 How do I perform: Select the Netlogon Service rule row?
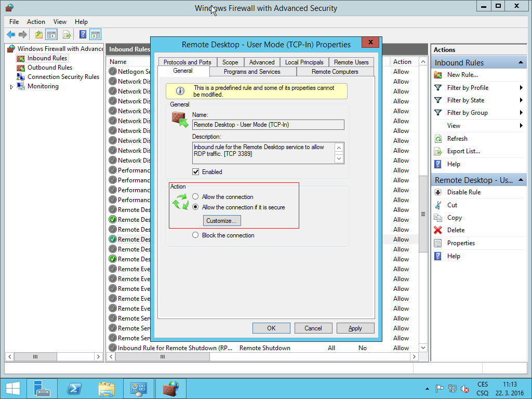(x=129, y=72)
